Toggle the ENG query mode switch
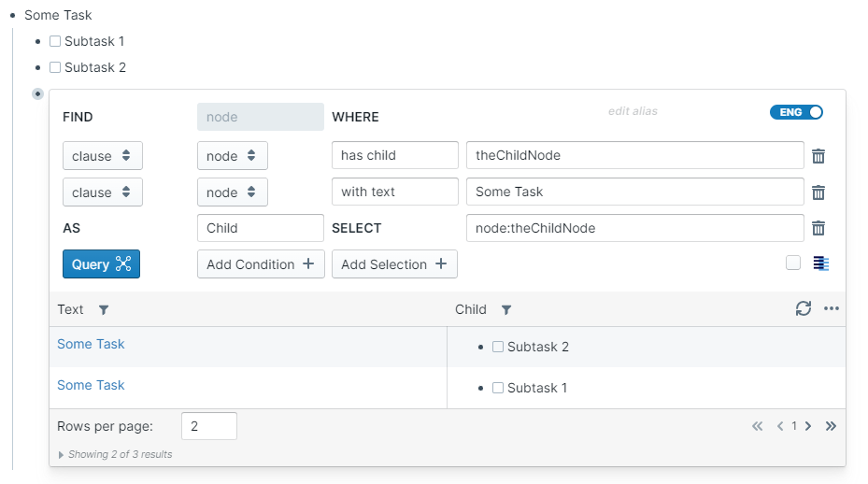 tap(796, 112)
